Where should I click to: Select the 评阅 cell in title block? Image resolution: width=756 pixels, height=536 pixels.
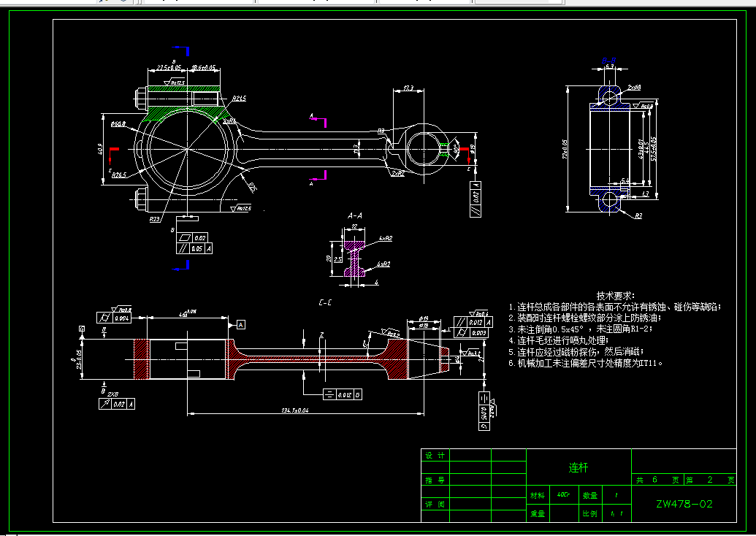pos(435,505)
